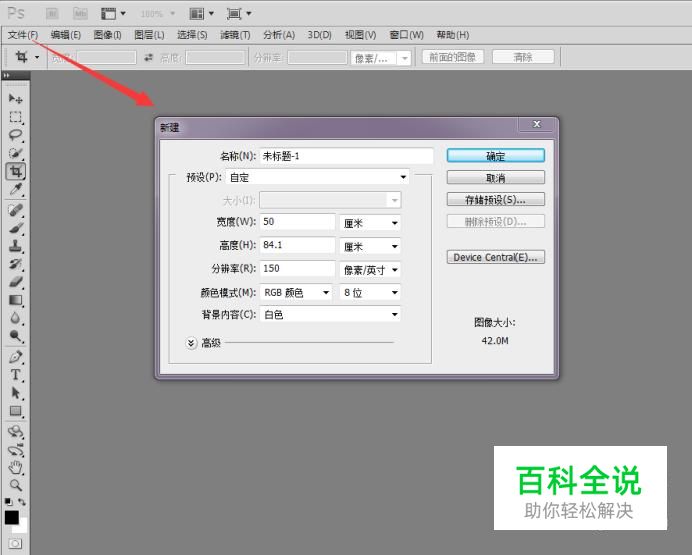Select the Rectangular Marquee tool
Viewport: 692px width, 555px height.
point(15,117)
